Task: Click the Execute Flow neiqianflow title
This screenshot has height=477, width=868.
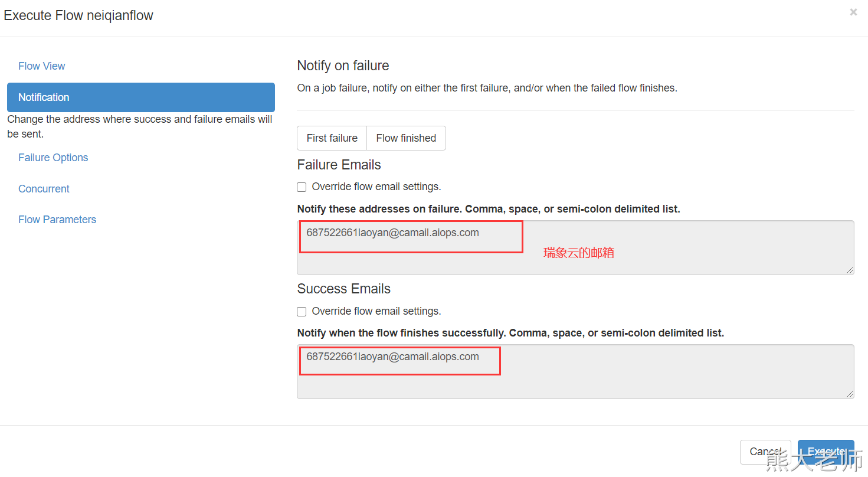Action: coord(78,15)
